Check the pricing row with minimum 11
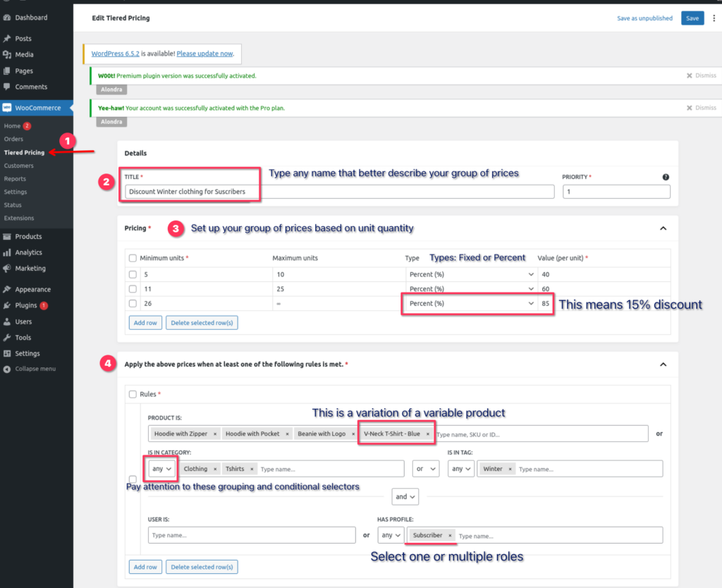The image size is (722, 588). click(133, 289)
